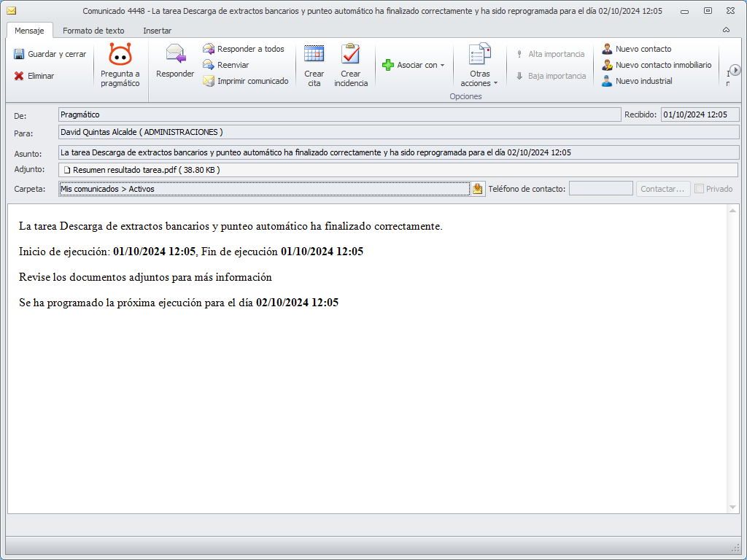Click the De field showing Pragmático

[340, 114]
